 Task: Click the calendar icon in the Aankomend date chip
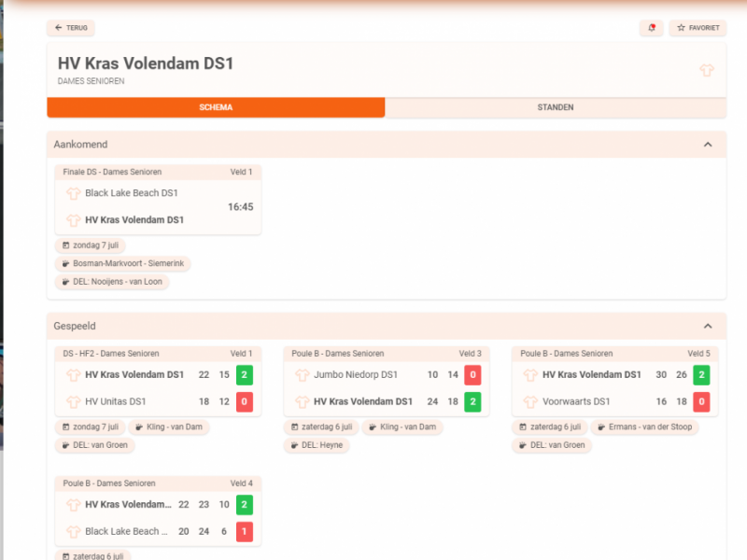click(65, 245)
